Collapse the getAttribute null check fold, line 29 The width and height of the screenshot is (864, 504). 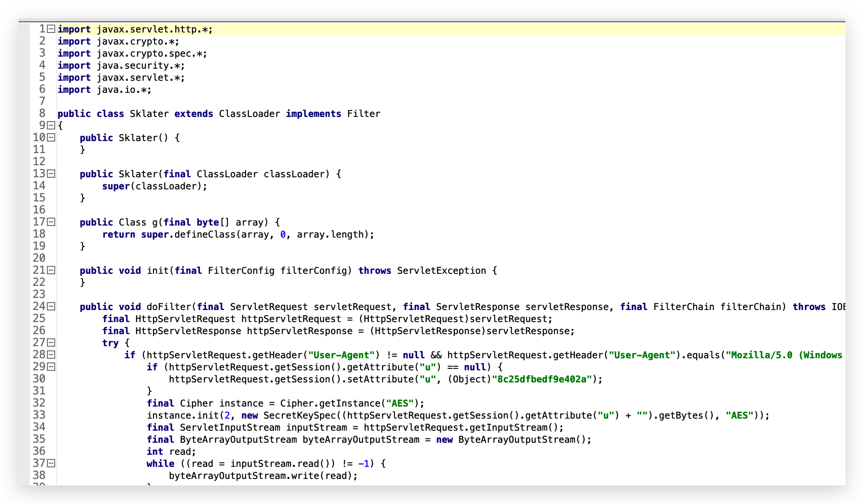(51, 367)
